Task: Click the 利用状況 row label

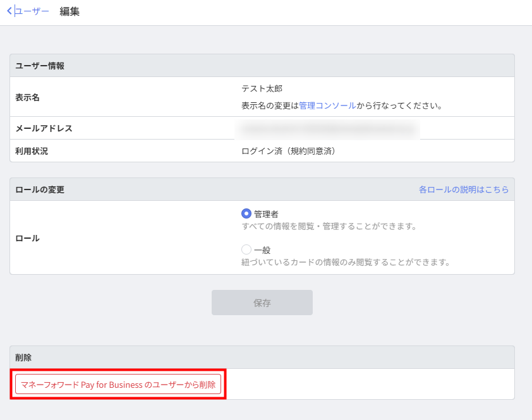Action: tap(32, 151)
